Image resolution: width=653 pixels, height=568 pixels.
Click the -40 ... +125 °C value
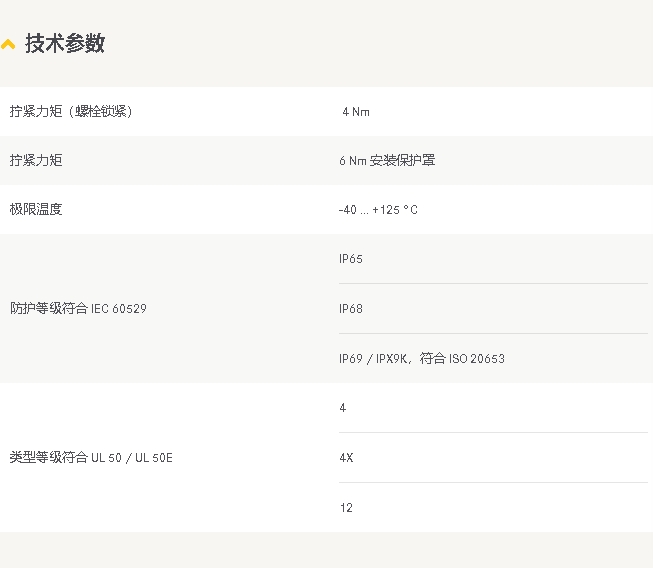coord(378,209)
